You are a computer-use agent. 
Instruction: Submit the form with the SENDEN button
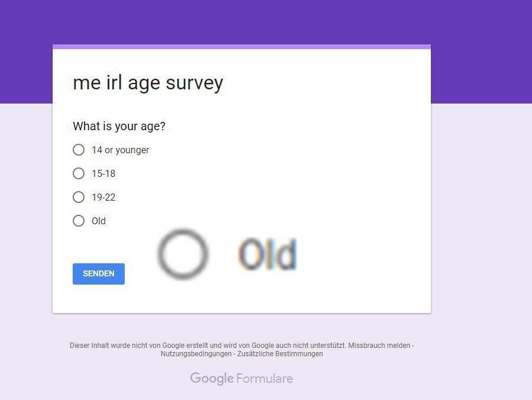tap(98, 274)
